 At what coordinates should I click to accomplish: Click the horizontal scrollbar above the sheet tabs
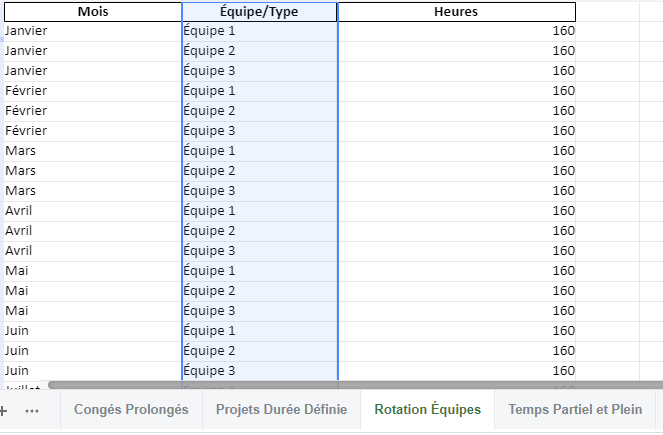click(x=355, y=385)
